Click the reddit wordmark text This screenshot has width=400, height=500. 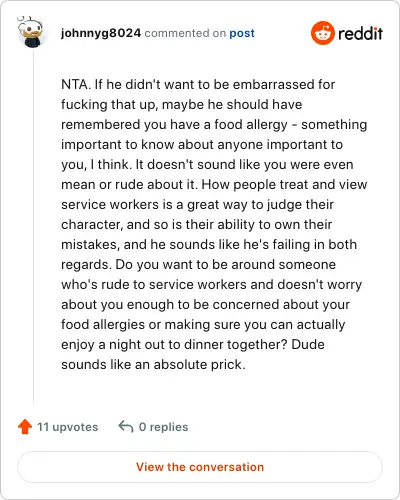coord(360,34)
